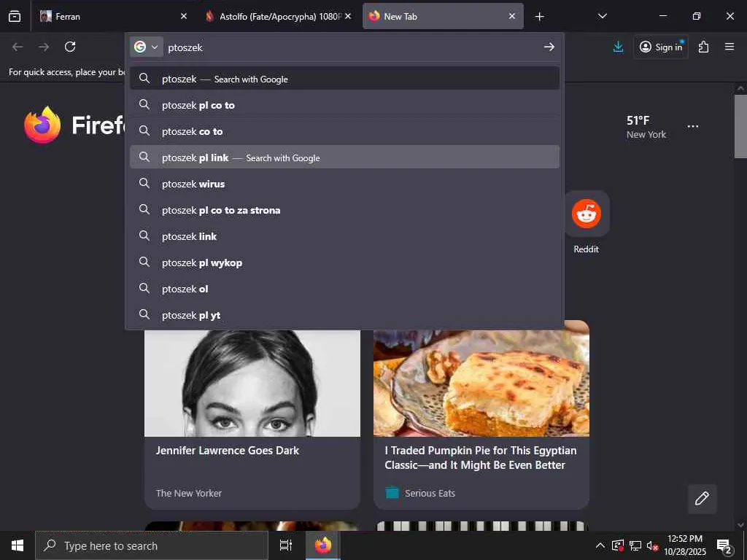
Task: Select suggestion ptoszek link
Action: (x=345, y=236)
